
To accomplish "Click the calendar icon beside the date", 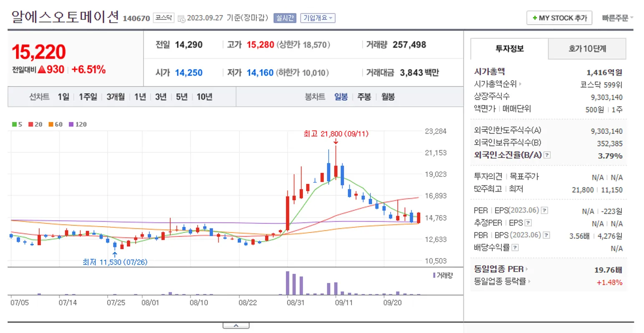I will tap(181, 18).
